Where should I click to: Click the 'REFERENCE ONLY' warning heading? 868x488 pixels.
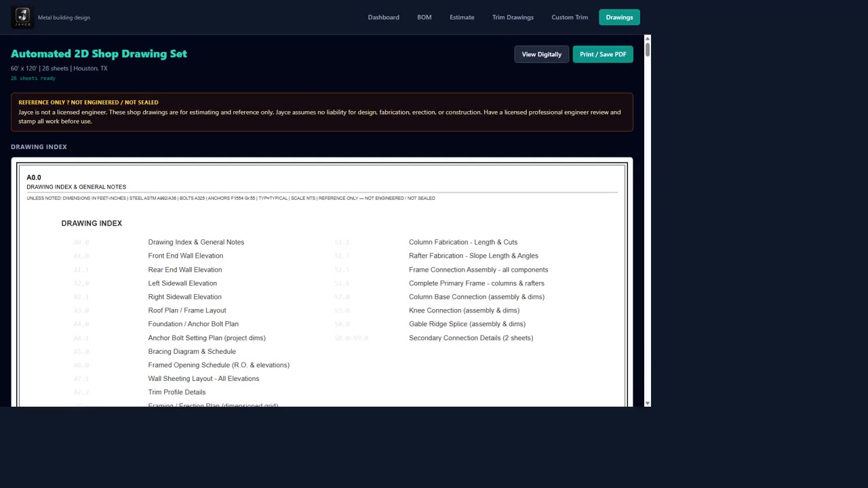(x=88, y=102)
